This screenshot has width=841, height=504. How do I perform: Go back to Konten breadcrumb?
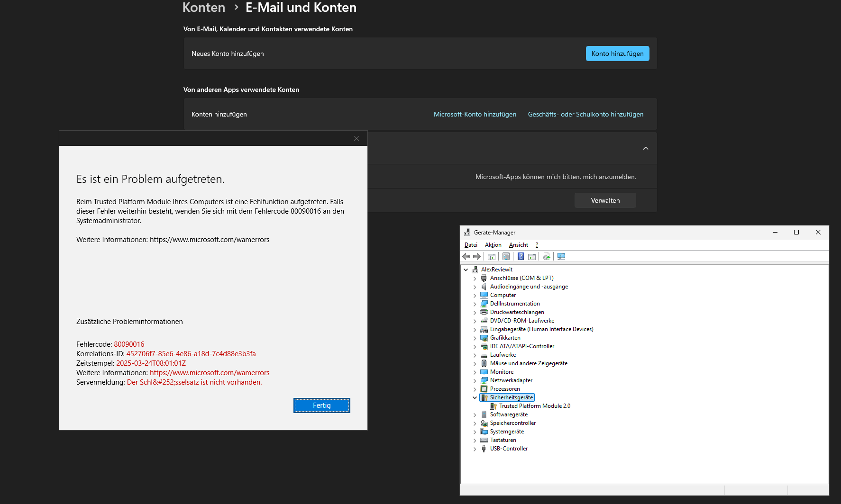204,8
